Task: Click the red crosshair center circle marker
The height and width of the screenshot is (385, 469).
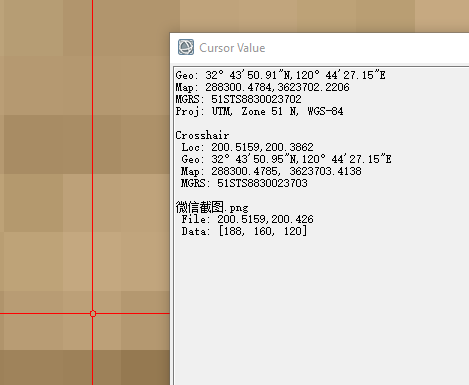Action: coord(93,313)
